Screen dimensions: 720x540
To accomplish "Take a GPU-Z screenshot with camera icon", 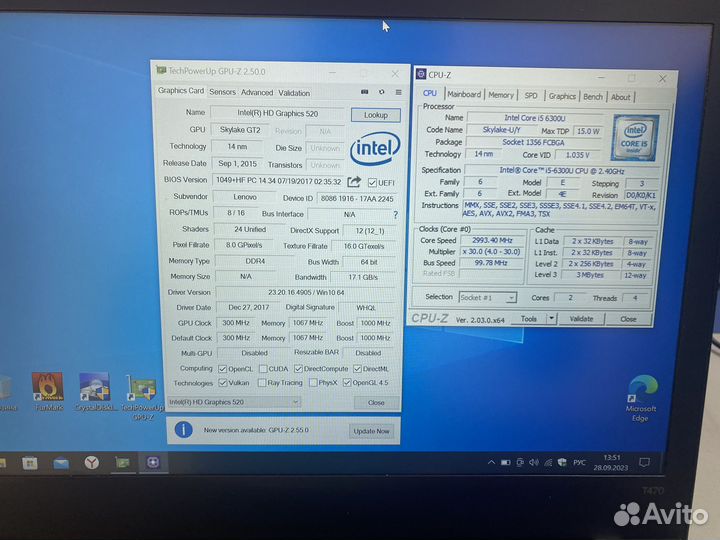I will (x=365, y=92).
